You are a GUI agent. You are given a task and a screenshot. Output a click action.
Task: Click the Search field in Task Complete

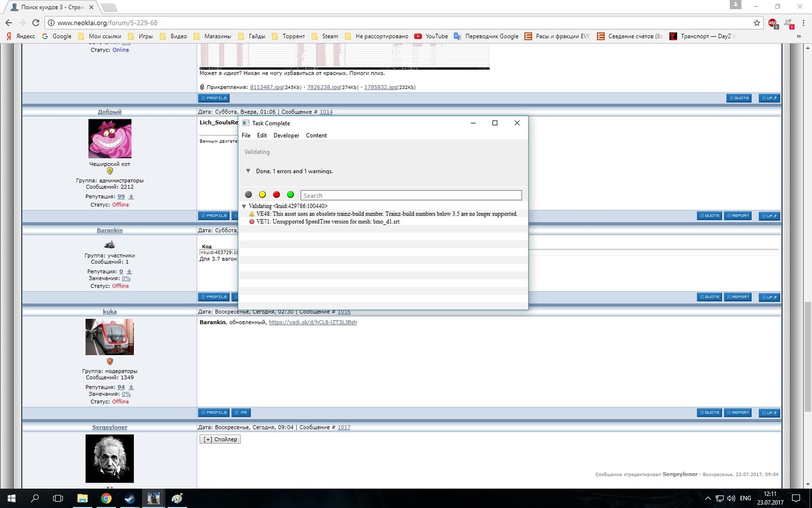coord(411,195)
